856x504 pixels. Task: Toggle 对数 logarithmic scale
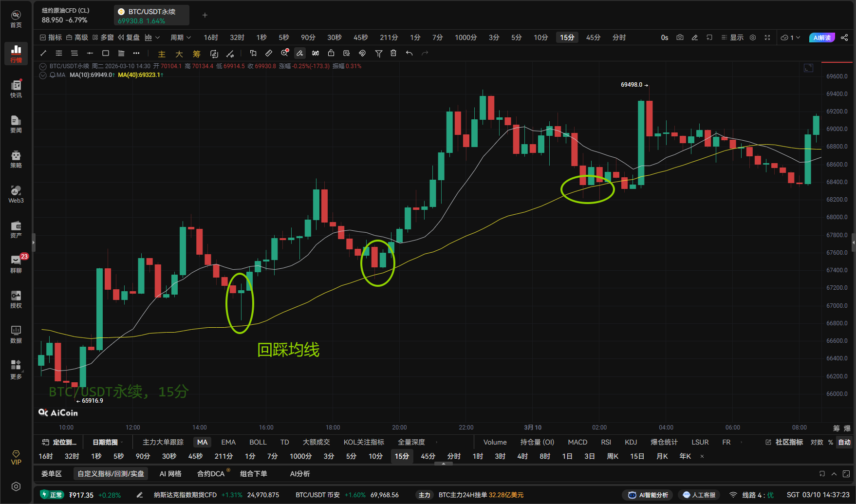(817, 442)
